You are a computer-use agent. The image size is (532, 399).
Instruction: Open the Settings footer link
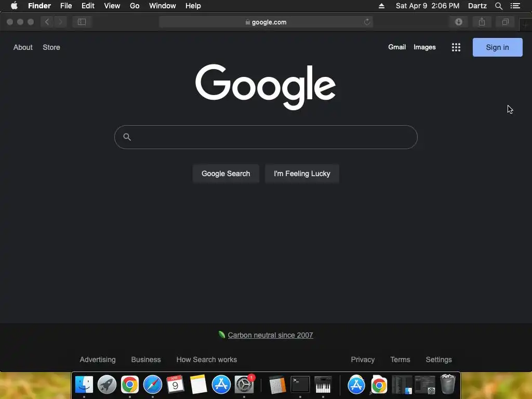pyautogui.click(x=438, y=360)
